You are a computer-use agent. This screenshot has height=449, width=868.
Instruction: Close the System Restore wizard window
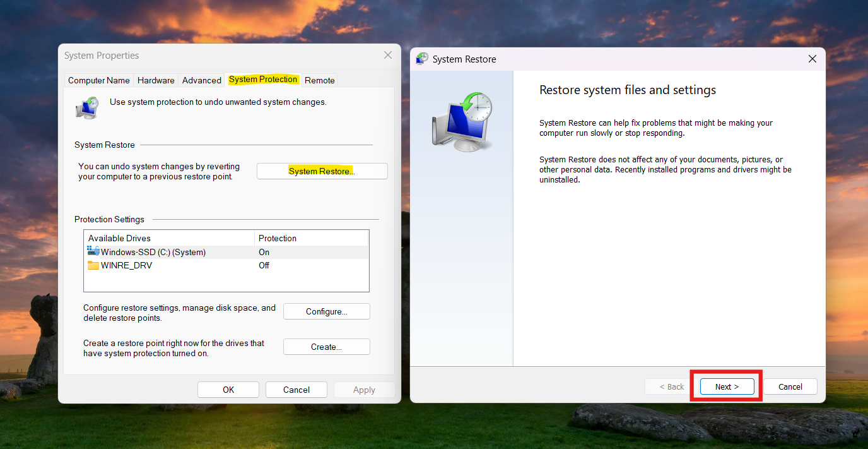click(812, 59)
